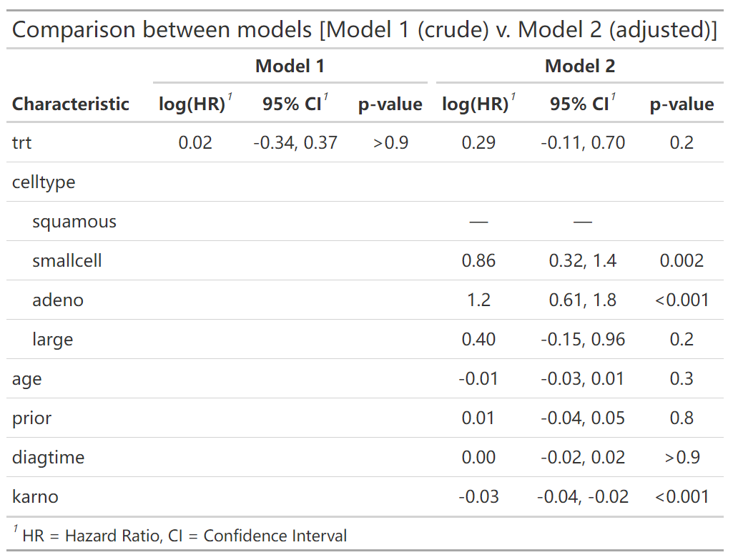Select the adeno log(HR) value 1.2
The width and height of the screenshot is (733, 560).
478,300
